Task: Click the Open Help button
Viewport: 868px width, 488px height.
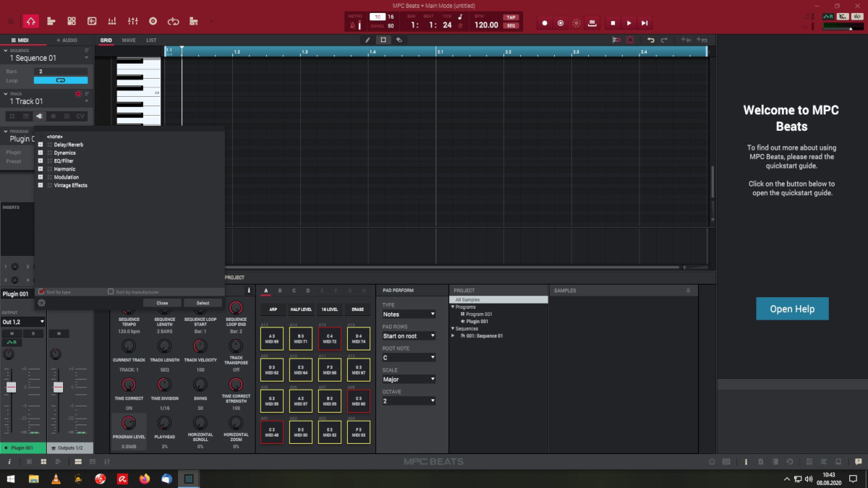Action: pos(792,309)
